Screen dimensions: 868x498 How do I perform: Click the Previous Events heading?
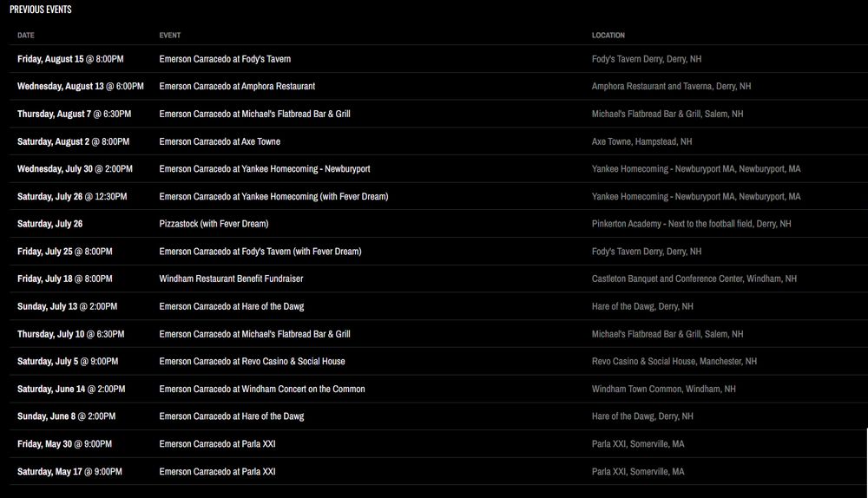[41, 10]
